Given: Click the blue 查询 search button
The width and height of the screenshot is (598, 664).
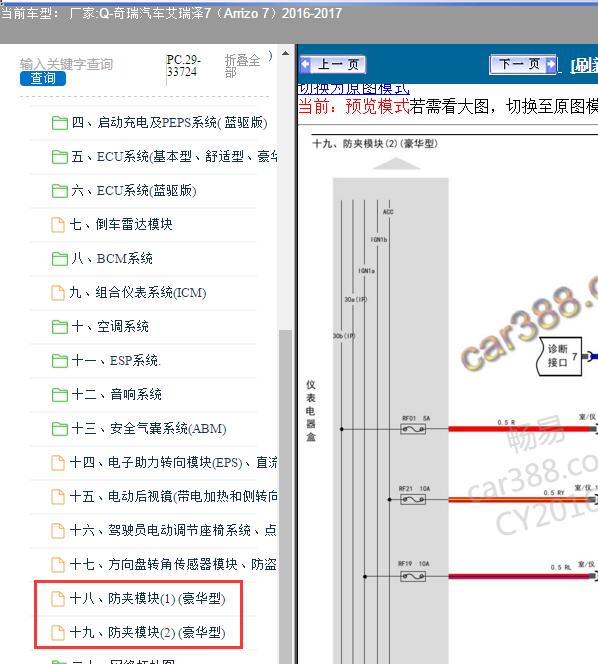Looking at the screenshot, I should pyautogui.click(x=43, y=78).
